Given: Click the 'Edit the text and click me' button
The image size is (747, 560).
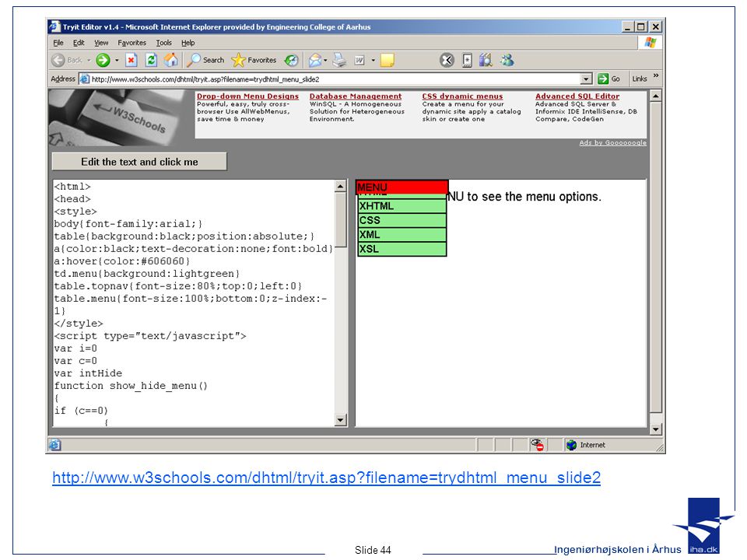Looking at the screenshot, I should click(139, 162).
